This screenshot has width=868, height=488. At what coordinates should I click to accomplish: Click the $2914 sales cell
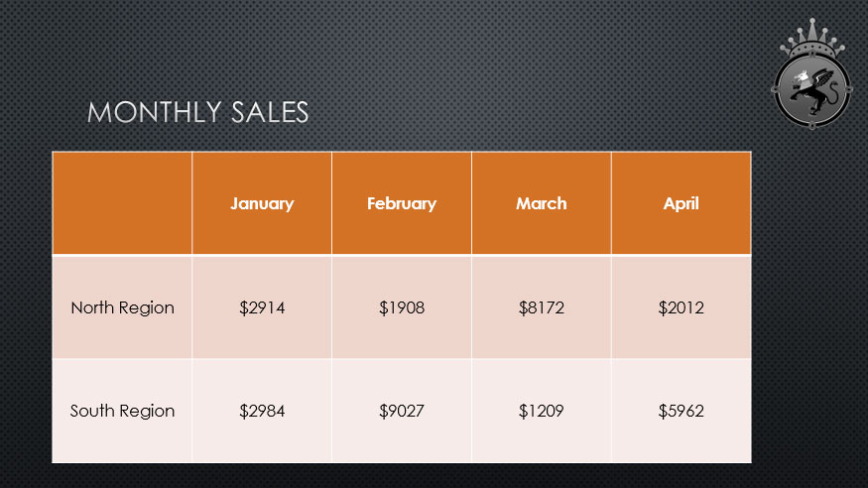pyautogui.click(x=262, y=307)
